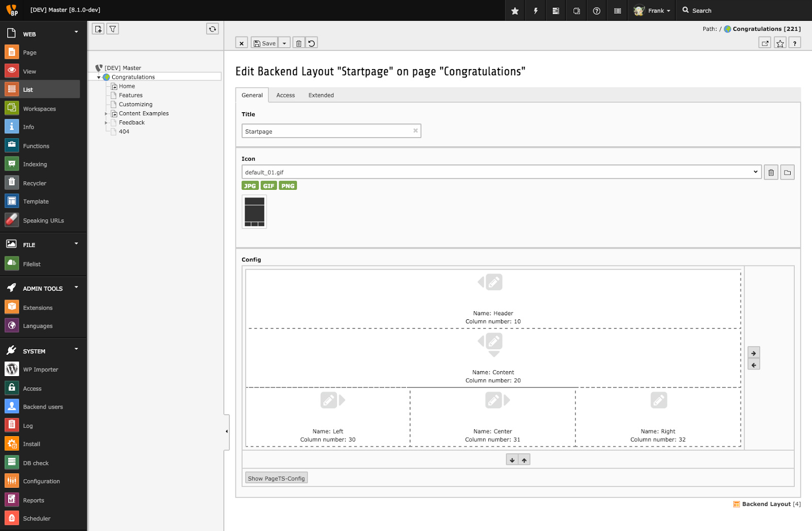812x531 pixels.
Task: Expand the Content Examples tree node
Action: coord(106,114)
